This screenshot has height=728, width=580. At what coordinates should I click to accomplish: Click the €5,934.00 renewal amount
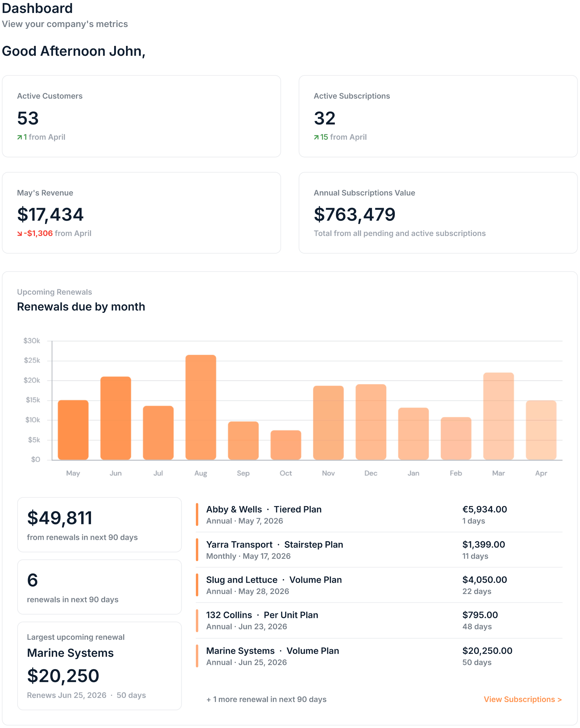coord(485,509)
